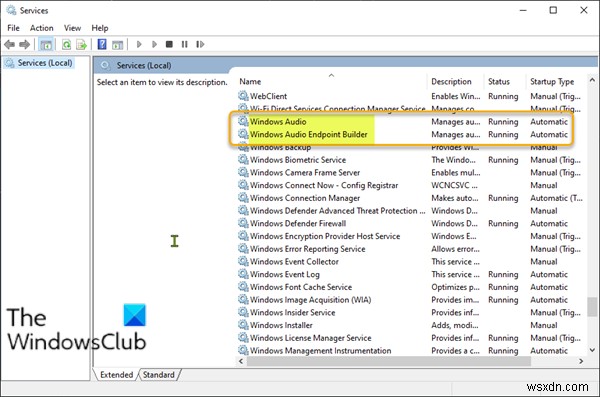Click gear icon of Windows Event Collector
600x397 pixels.
click(x=243, y=261)
